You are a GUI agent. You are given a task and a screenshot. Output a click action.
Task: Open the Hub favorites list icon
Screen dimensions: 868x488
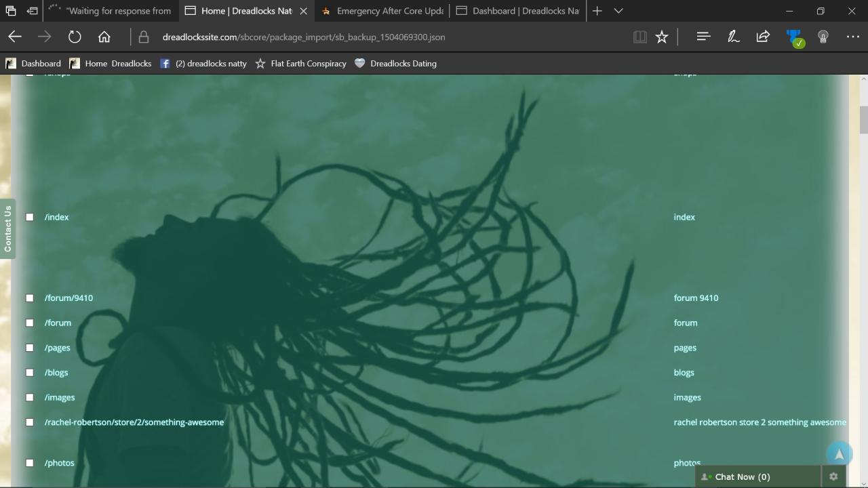pyautogui.click(x=703, y=37)
